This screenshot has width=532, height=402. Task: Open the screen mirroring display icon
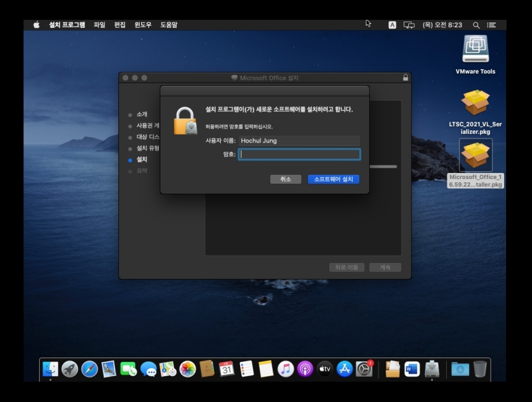pos(409,25)
